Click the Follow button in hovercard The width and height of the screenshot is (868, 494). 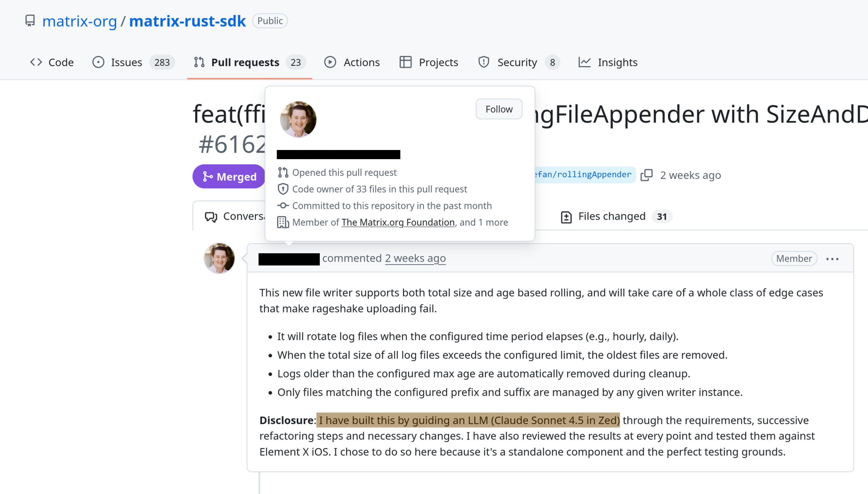pos(499,109)
